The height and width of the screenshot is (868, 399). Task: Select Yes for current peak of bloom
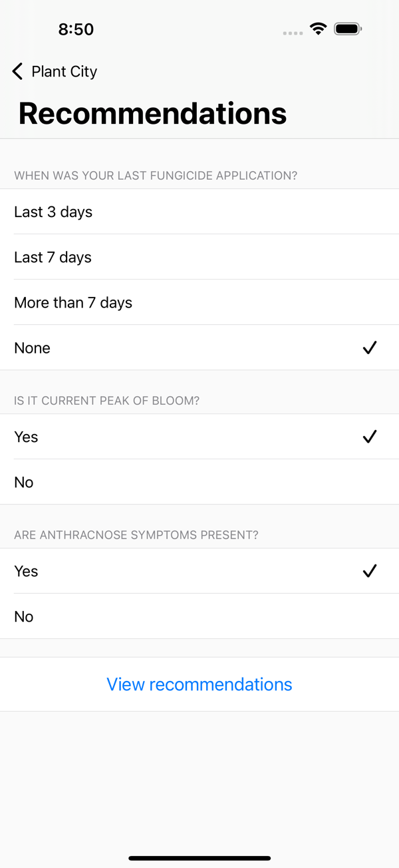point(199,437)
